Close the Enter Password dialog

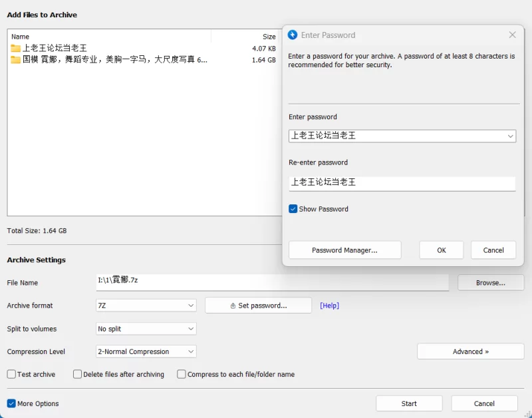click(512, 35)
